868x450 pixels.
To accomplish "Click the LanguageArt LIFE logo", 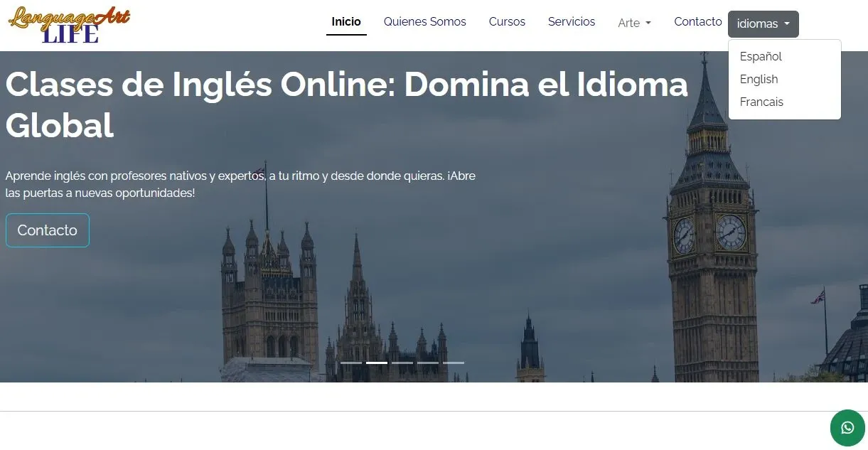I will [69, 25].
